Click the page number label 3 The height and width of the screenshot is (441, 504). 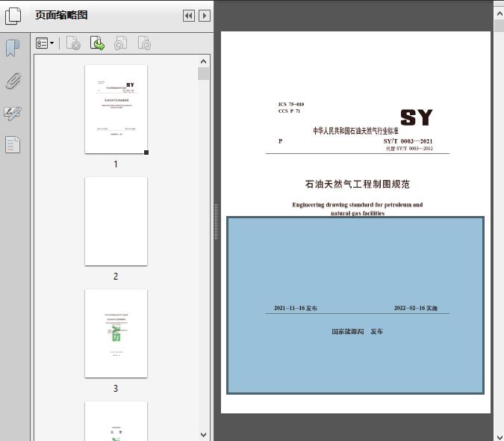click(116, 388)
